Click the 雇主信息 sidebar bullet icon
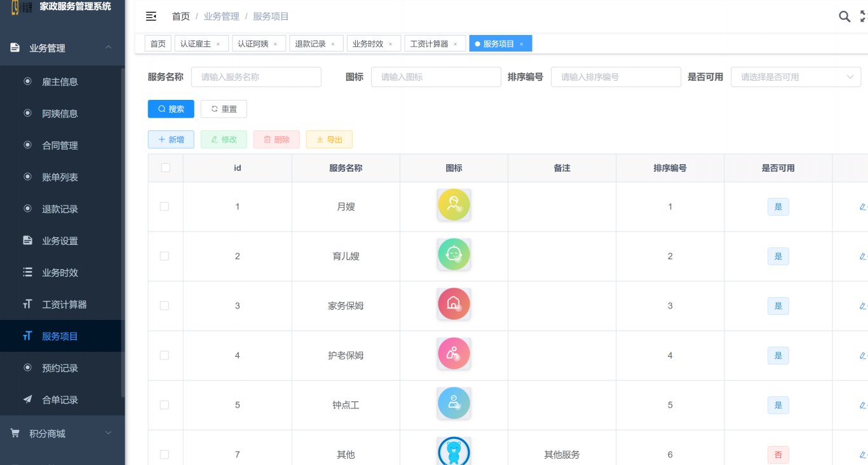The height and width of the screenshot is (465, 868). coord(27,81)
